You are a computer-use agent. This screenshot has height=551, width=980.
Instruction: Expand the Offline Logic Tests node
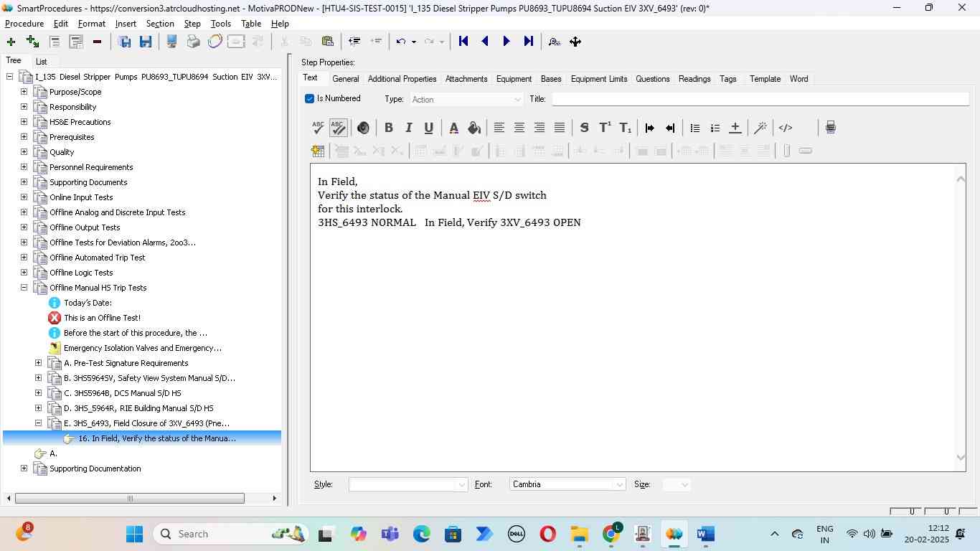24,273
